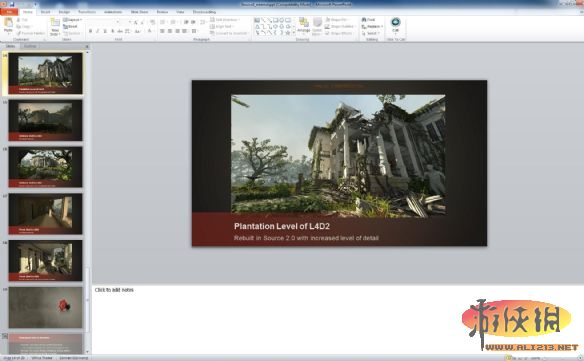
Task: Click the Align Text Right icon
Action: coord(177,31)
